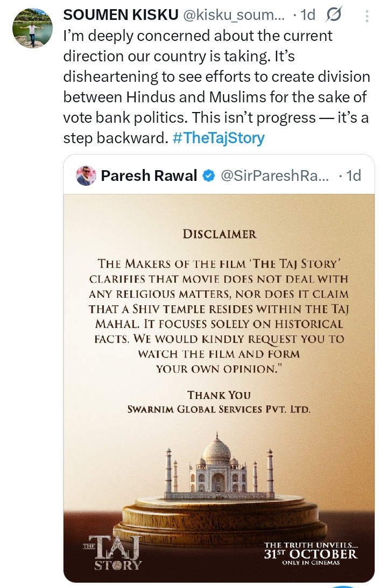Click Paresh Rawal's blue verified badge
This screenshot has height=588, width=387.
[207, 176]
